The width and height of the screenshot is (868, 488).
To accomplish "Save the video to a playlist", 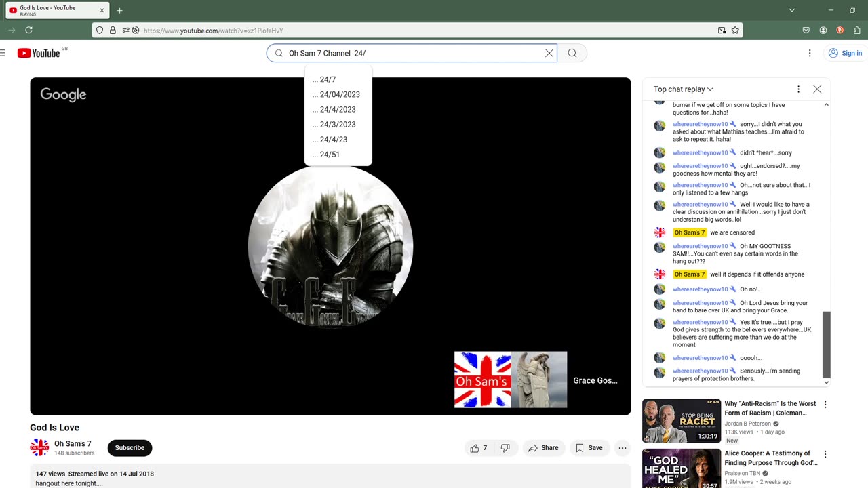I will [589, 448].
